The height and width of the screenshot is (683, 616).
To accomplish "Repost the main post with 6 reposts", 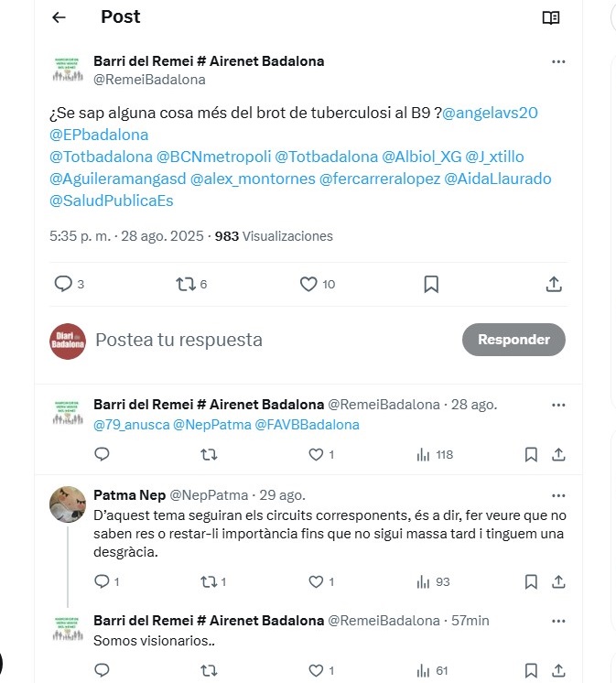I will click(191, 285).
